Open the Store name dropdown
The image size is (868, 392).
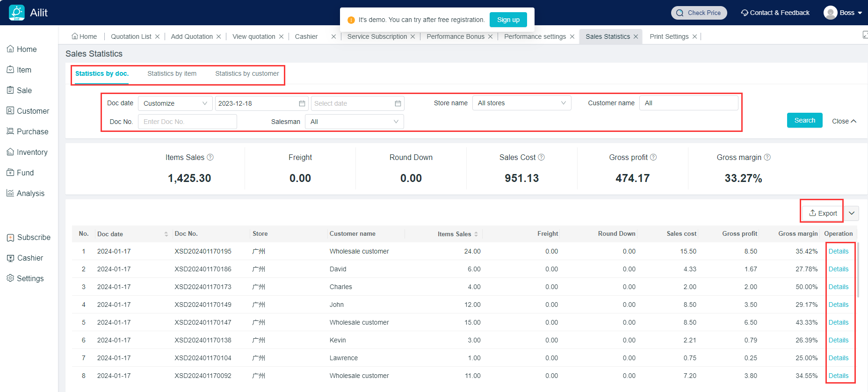(521, 103)
